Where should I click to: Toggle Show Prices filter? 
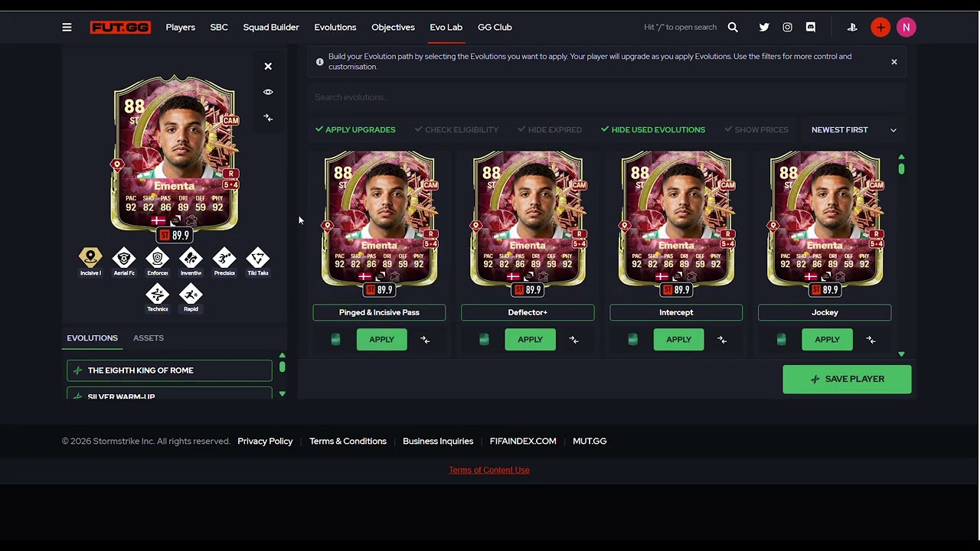[756, 130]
